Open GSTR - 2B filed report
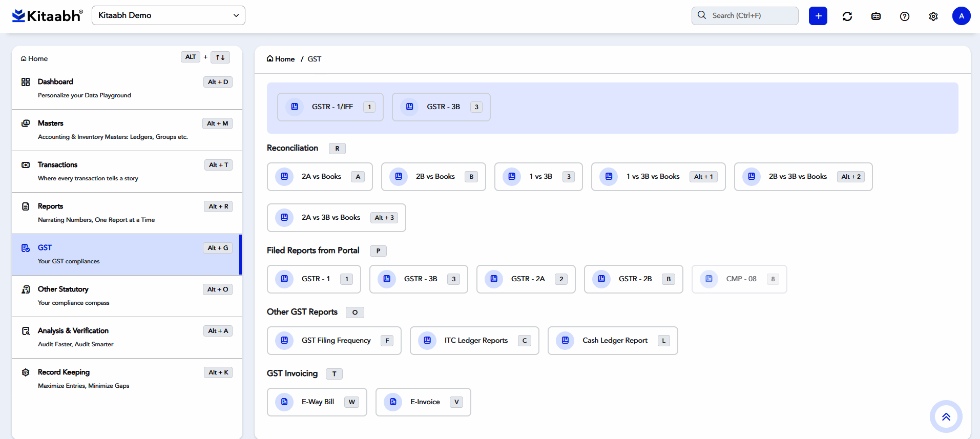The width and height of the screenshot is (980, 439). click(633, 279)
